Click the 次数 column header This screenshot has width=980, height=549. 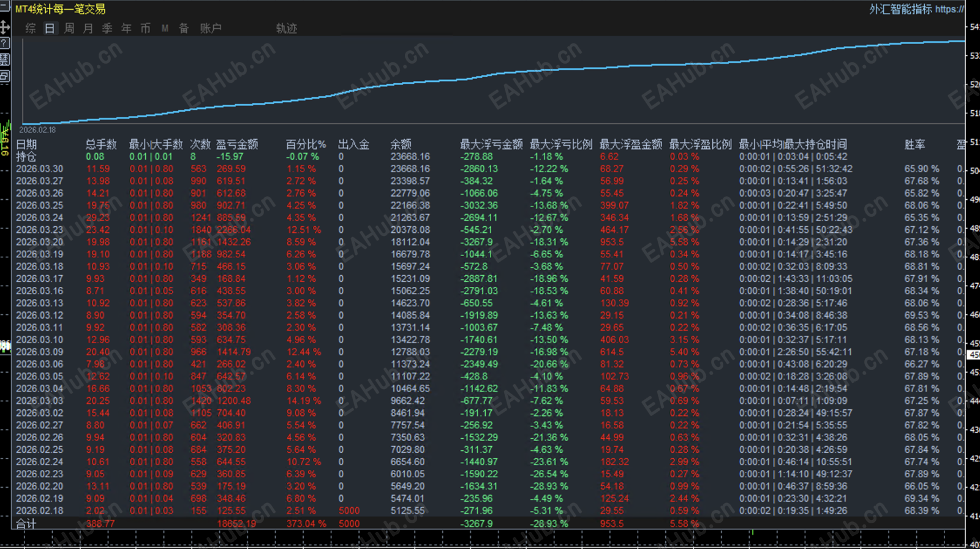click(200, 145)
